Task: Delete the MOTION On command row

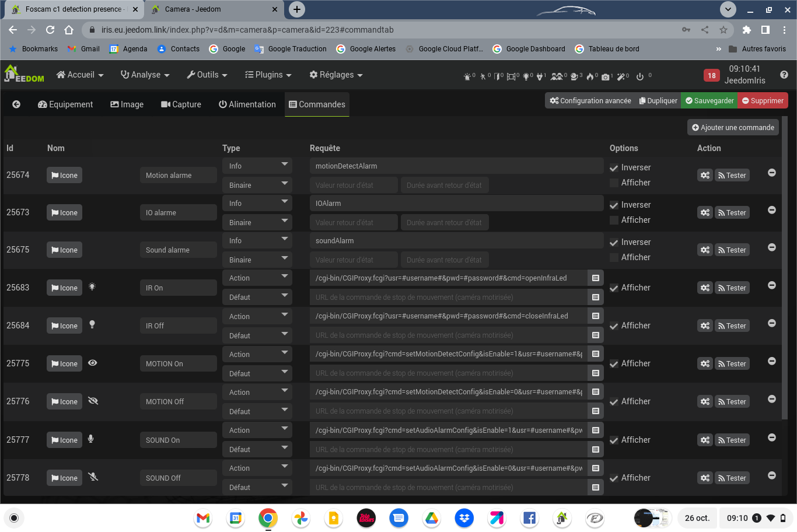Action: [772, 361]
